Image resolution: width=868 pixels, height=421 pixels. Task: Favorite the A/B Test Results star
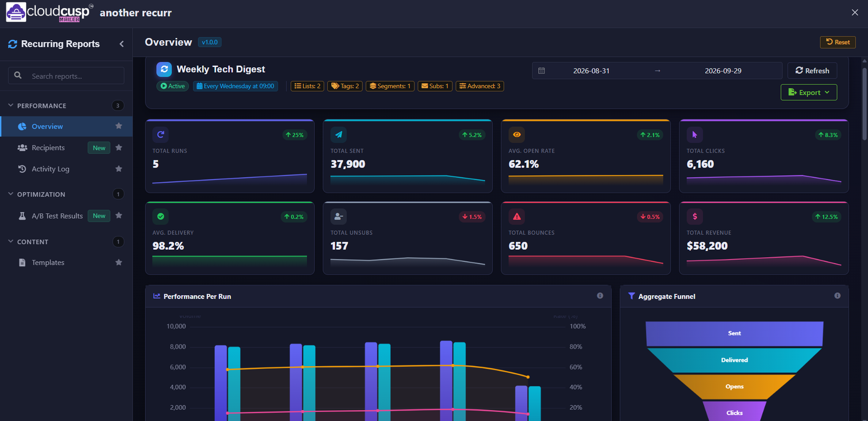pos(119,215)
